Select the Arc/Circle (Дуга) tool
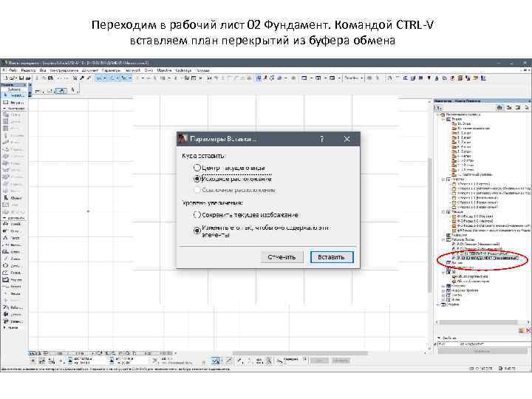The height and width of the screenshot is (399, 532). coord(13,266)
